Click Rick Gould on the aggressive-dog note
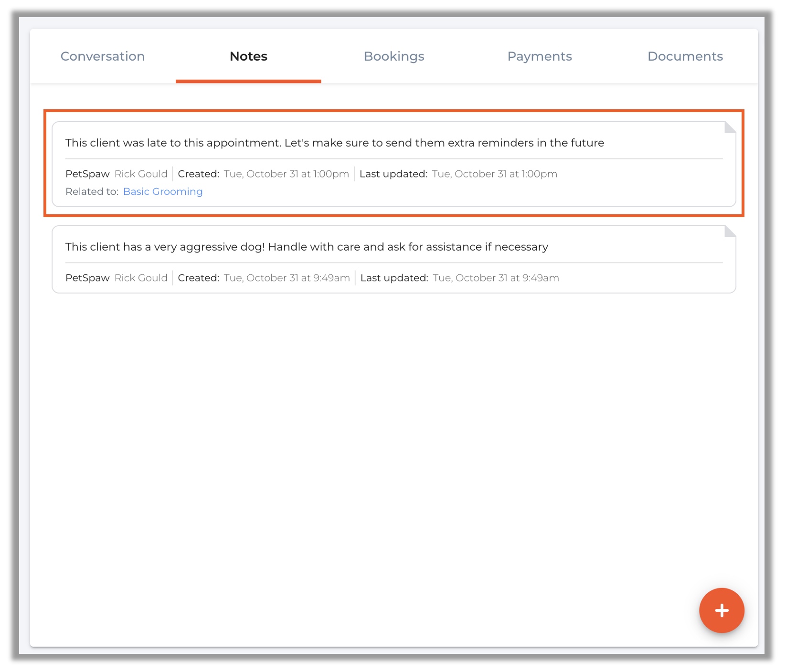This screenshot has height=672, width=786. (x=141, y=277)
